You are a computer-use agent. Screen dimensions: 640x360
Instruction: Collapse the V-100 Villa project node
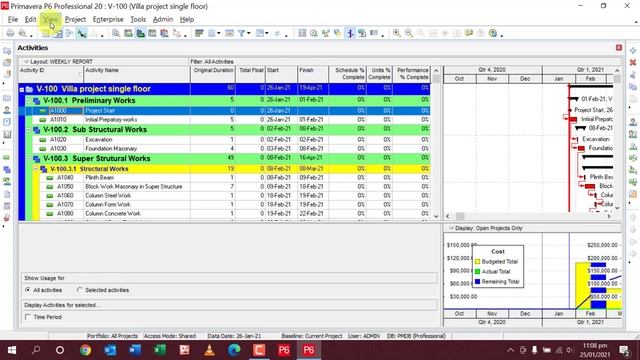tap(22, 89)
